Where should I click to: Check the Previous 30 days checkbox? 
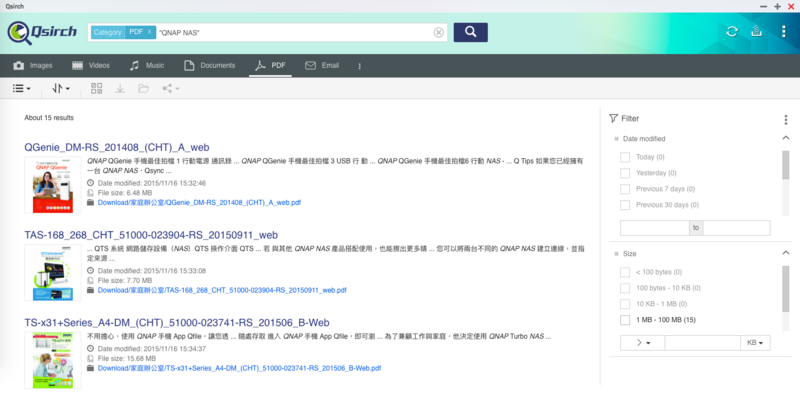(x=625, y=205)
